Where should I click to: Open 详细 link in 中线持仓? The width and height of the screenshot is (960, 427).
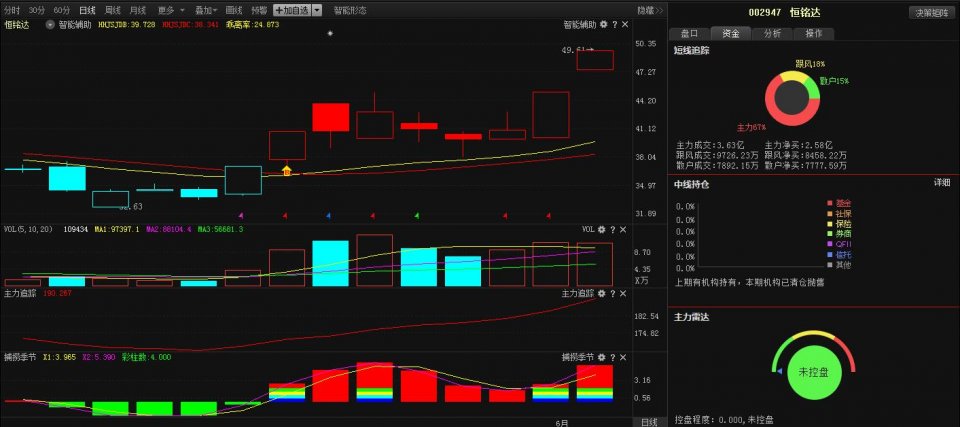pos(942,183)
